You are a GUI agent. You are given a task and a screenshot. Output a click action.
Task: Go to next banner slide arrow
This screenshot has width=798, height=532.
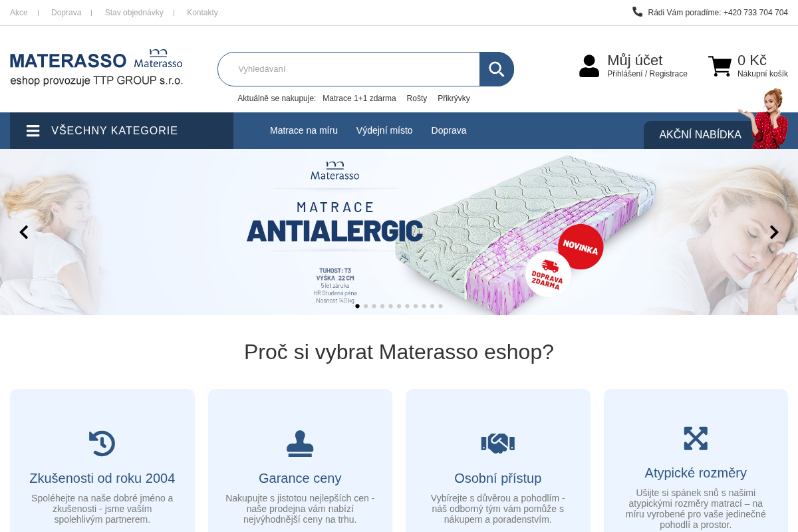pyautogui.click(x=774, y=232)
